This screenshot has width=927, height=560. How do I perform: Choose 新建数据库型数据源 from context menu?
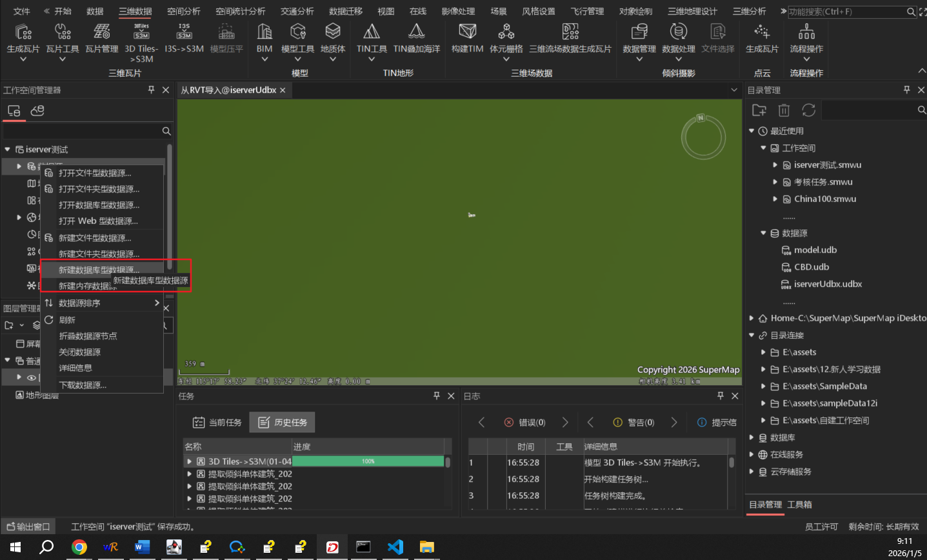(99, 270)
